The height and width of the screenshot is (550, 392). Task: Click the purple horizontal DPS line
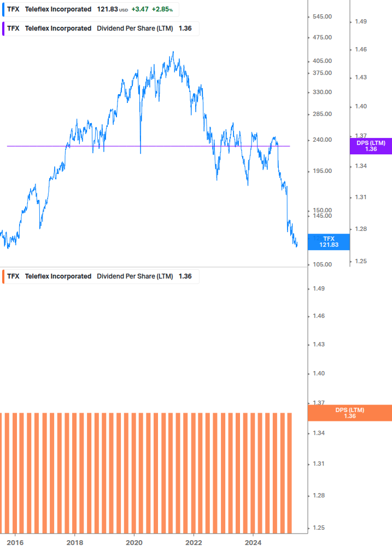click(x=149, y=146)
